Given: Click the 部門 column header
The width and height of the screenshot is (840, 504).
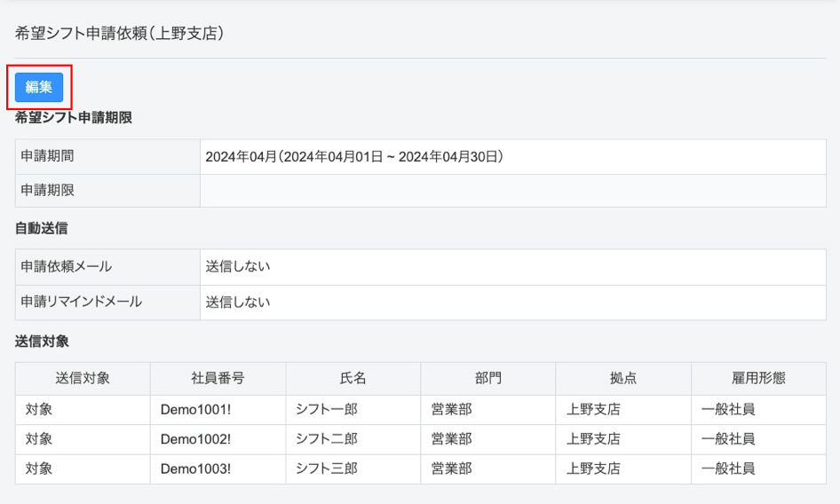Looking at the screenshot, I should tap(487, 378).
